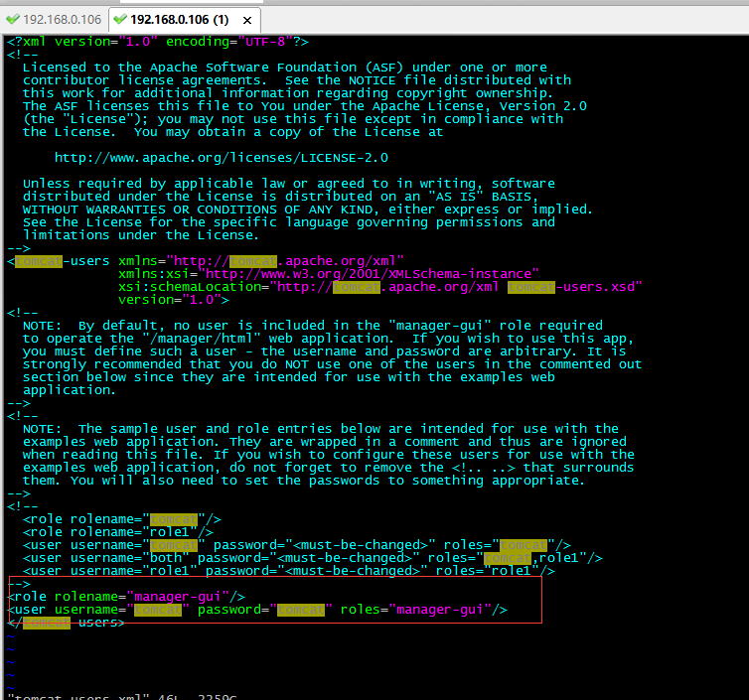Click the closing tomcat-users tag line
The image size is (749, 700).
coord(66,623)
